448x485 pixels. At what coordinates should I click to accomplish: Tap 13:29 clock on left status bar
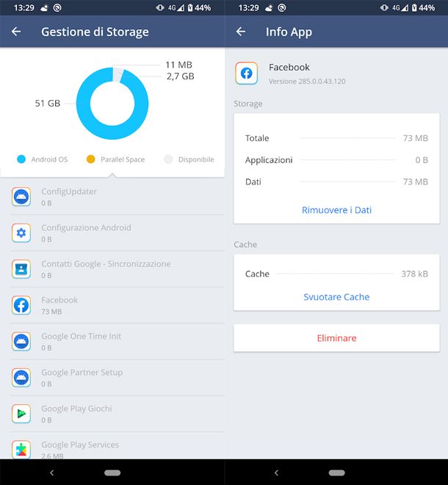[x=24, y=8]
